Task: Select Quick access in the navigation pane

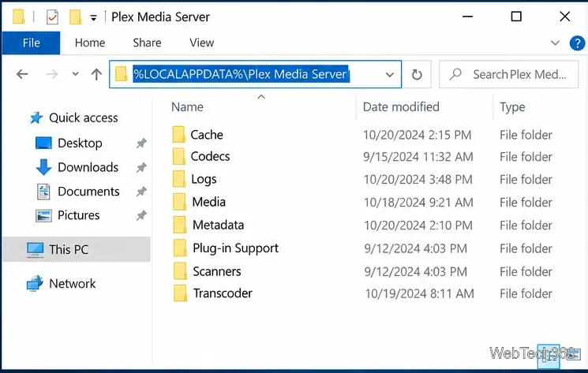Action: tap(83, 118)
